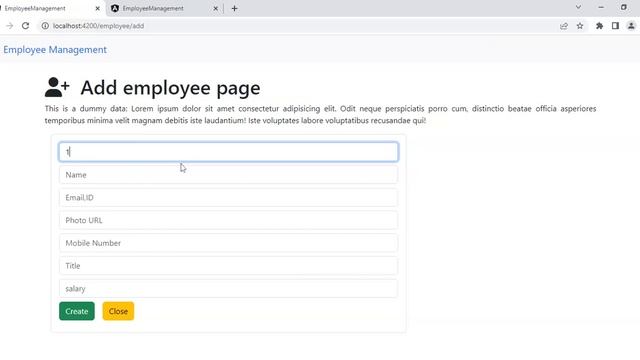This screenshot has height=360, width=640.
Task: Open a new browser tab
Action: (x=234, y=8)
